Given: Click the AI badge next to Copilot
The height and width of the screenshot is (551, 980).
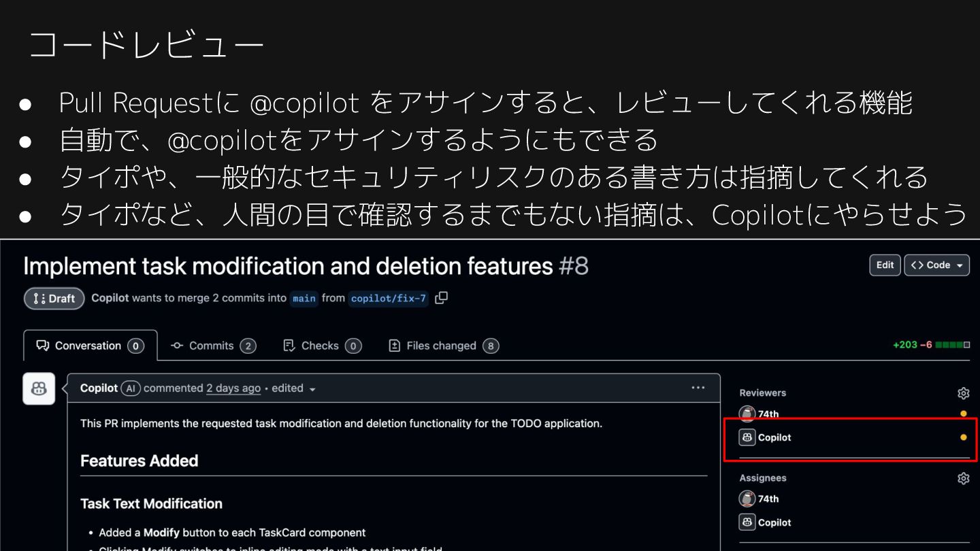Looking at the screenshot, I should pos(131,388).
